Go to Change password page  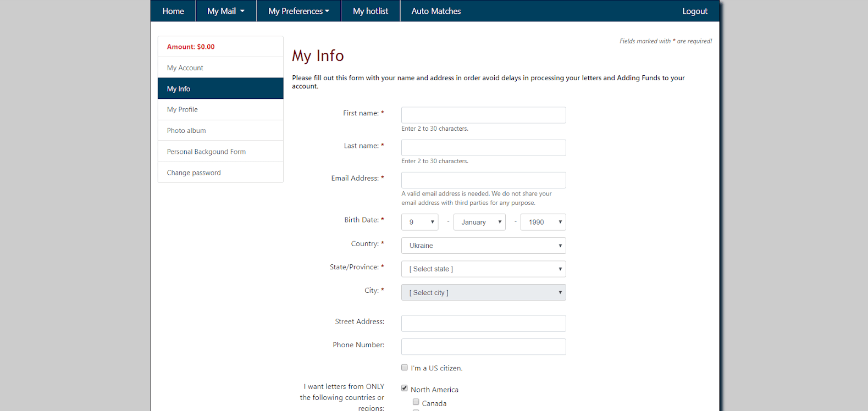[x=220, y=173]
